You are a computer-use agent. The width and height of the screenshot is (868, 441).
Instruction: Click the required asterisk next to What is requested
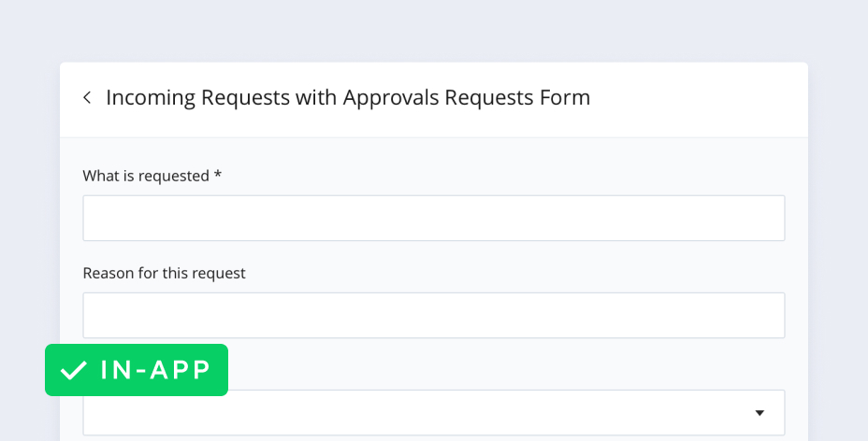[x=218, y=175]
